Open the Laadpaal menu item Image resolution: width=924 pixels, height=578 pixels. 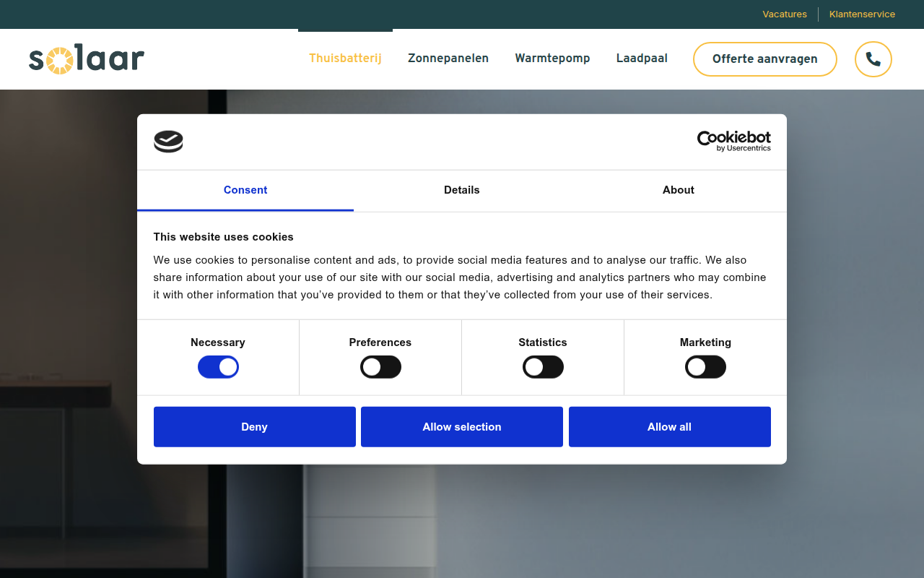click(642, 59)
